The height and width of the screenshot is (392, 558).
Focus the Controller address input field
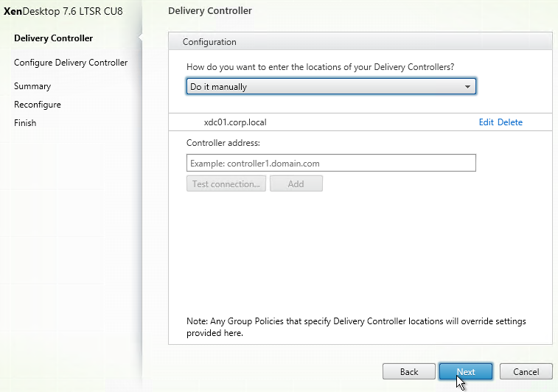(331, 163)
